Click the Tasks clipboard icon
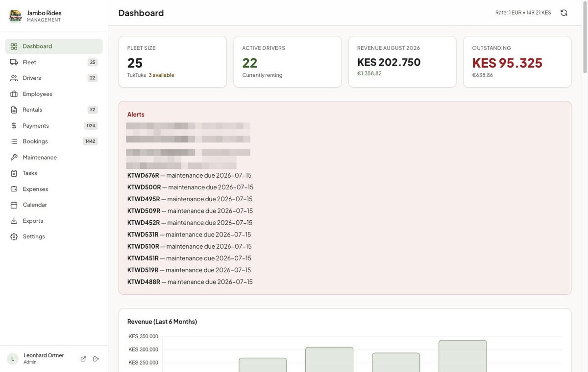The width and height of the screenshot is (588, 372). tap(14, 173)
